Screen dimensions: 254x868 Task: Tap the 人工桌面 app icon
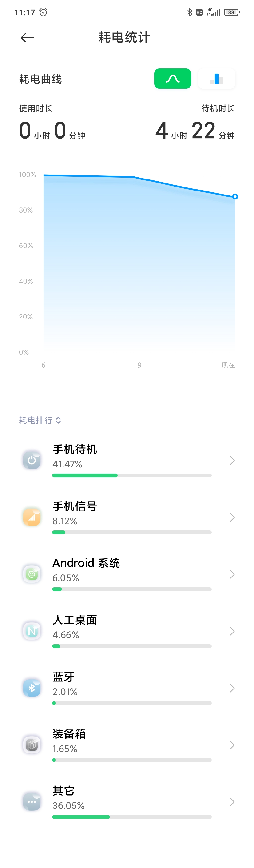(32, 631)
